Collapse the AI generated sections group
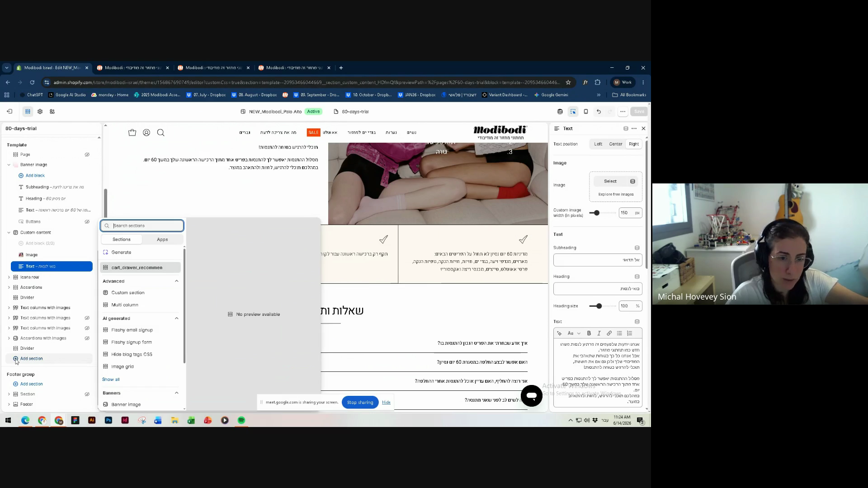Viewport: 868px width, 488px height. click(x=176, y=319)
